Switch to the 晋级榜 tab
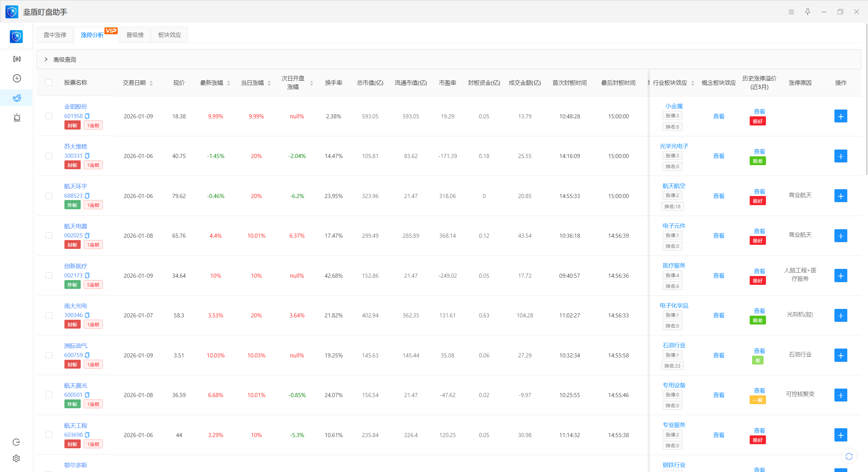 coord(135,35)
